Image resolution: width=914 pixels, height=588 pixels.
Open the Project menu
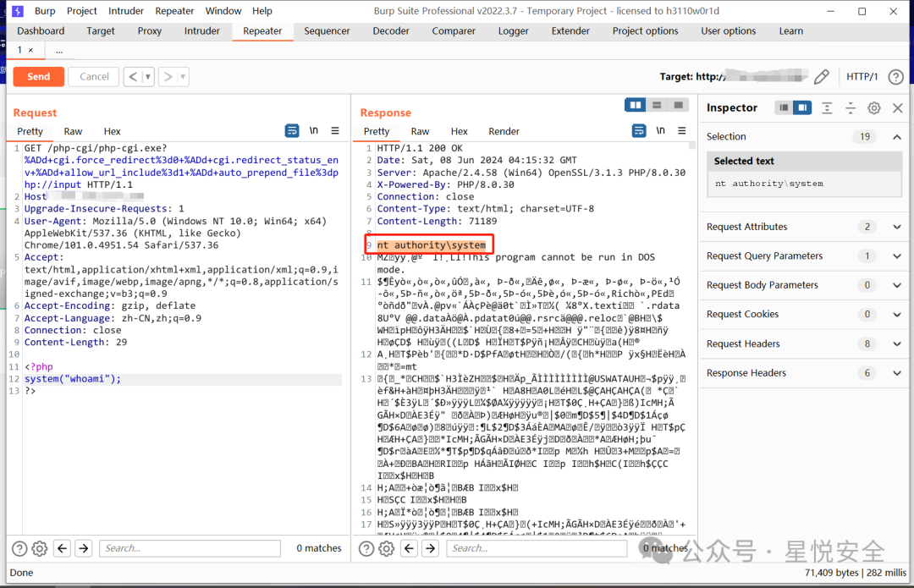coord(81,11)
